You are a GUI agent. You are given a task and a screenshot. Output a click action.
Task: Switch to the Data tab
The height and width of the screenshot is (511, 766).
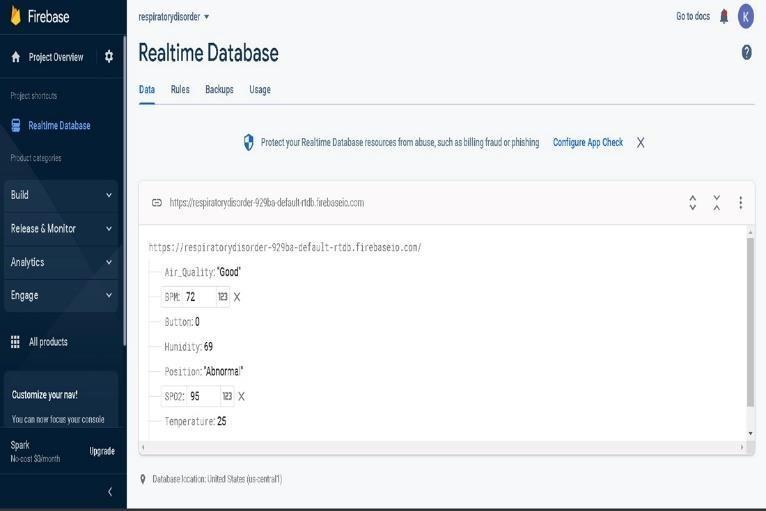pos(147,89)
